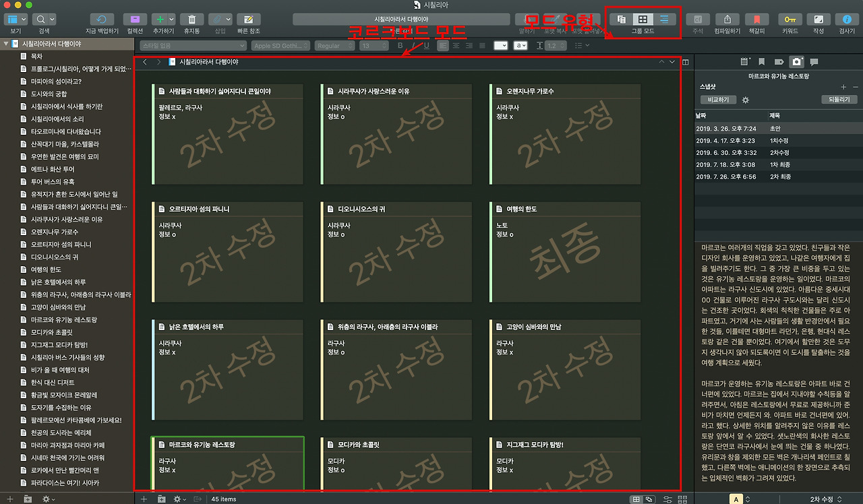863x504 pixels.
Task: Click the 키워드 key icon
Action: pos(790,20)
